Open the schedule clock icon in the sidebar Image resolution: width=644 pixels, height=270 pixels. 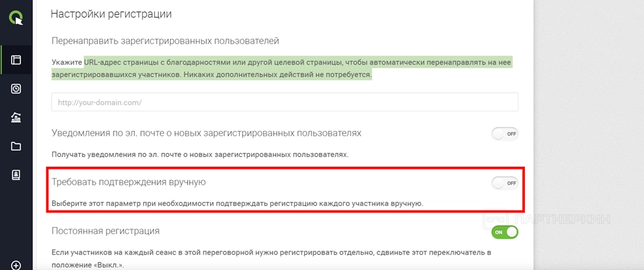[16, 89]
